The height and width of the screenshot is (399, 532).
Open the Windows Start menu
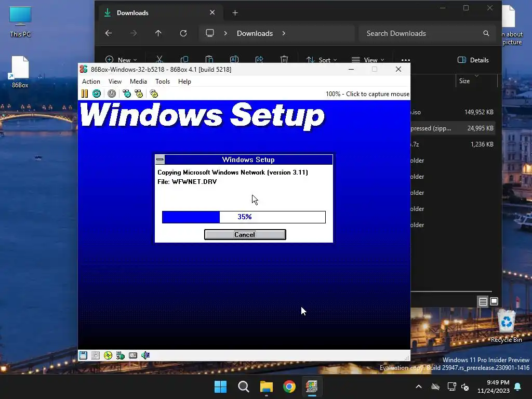tap(220, 387)
